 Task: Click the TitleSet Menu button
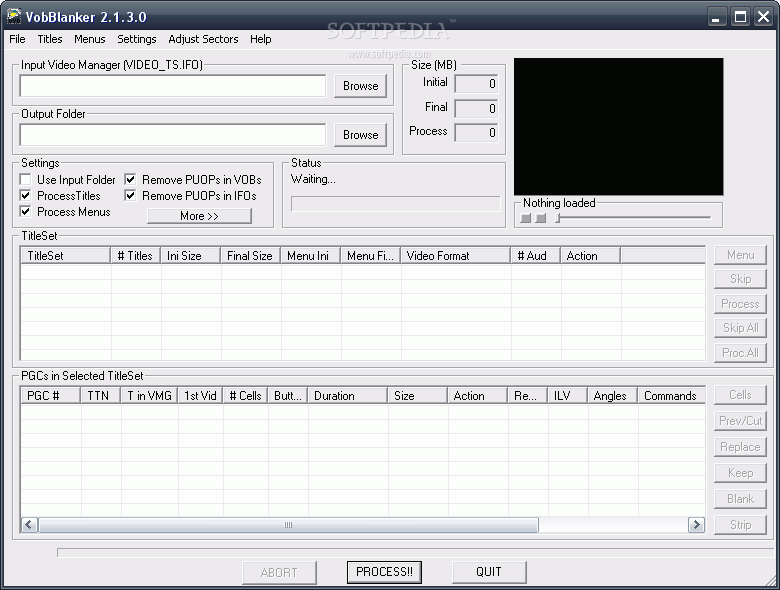tap(740, 255)
